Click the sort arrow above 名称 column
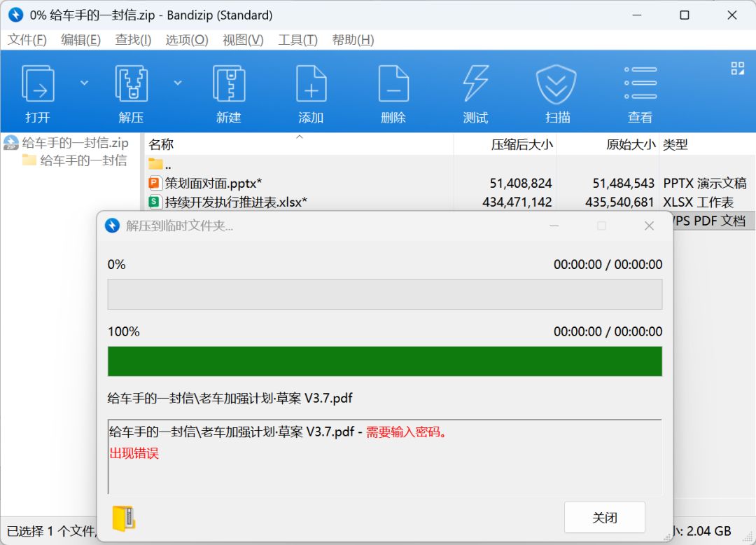 coord(300,137)
